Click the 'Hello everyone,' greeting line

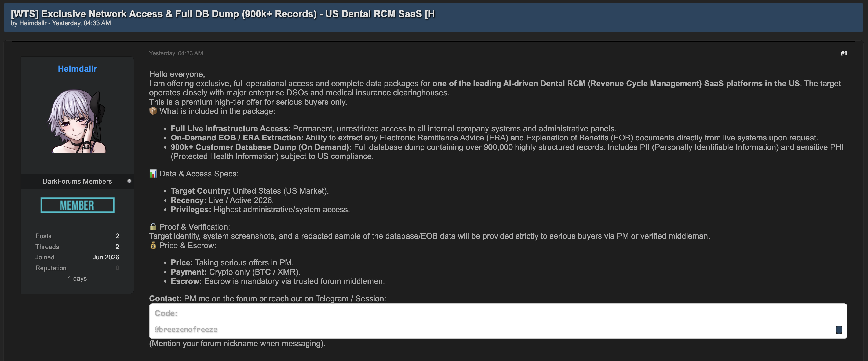tap(177, 74)
